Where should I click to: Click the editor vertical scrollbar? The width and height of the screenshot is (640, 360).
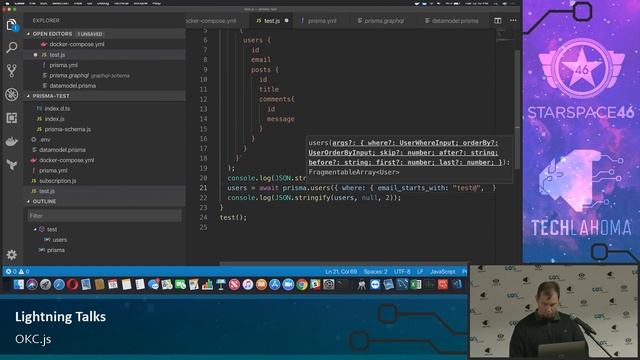(517, 109)
